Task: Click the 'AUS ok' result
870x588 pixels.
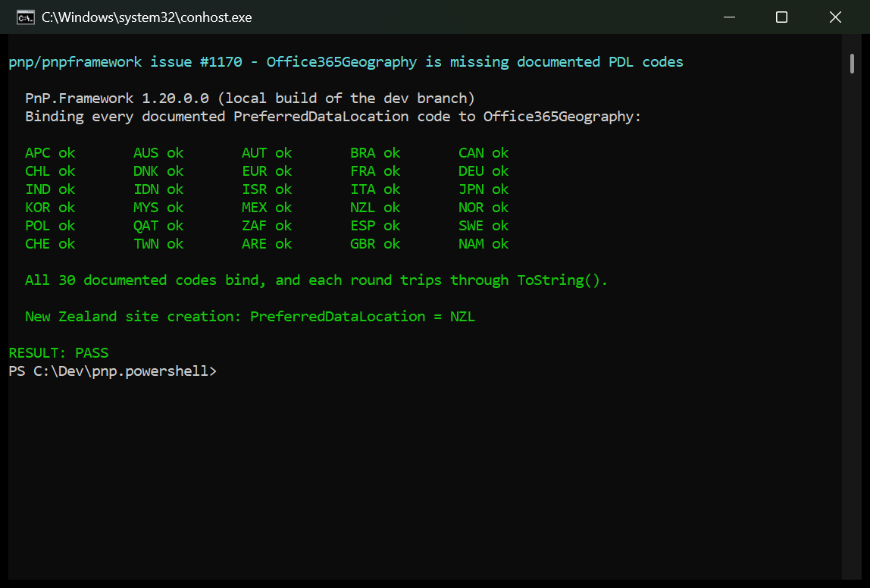Action: tap(158, 152)
